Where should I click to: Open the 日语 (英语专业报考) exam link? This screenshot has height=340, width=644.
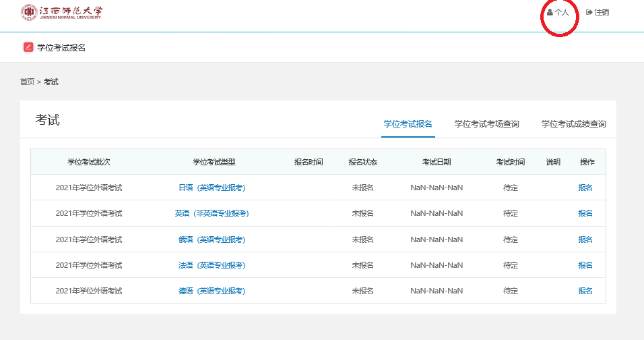pos(212,188)
